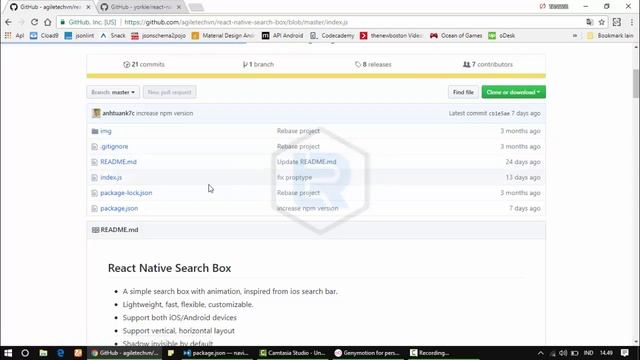Open increase npm version commit message
640x360 pixels.
click(164, 113)
